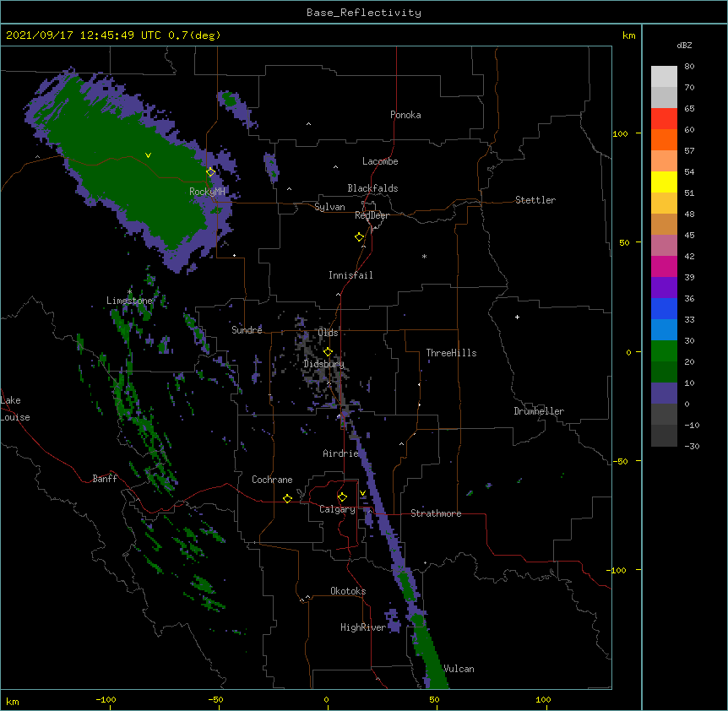Click the Base_Reflectivity title text

point(364,13)
